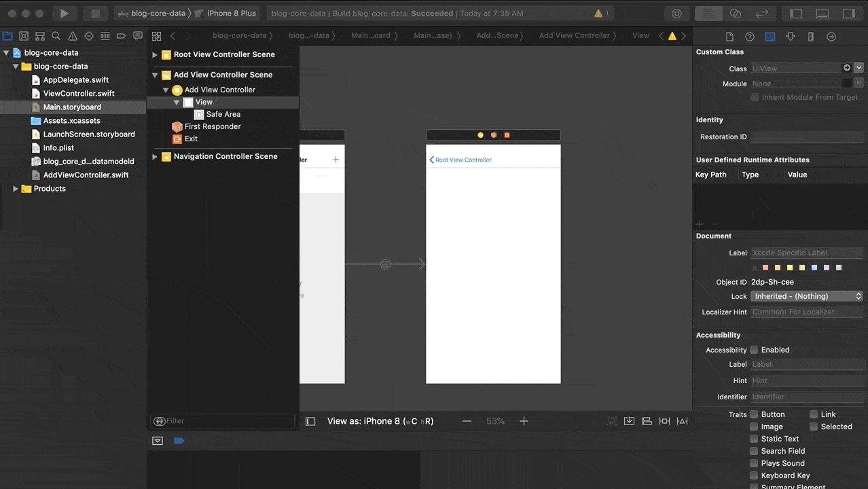This screenshot has height=489, width=868.
Task: Show the Size inspector
Action: [811, 37]
